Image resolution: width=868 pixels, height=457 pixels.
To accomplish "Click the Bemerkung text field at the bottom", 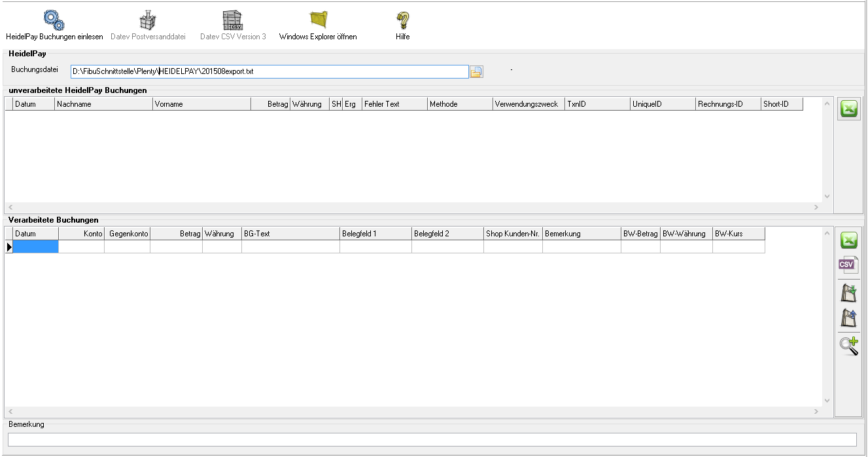I will coord(432,439).
